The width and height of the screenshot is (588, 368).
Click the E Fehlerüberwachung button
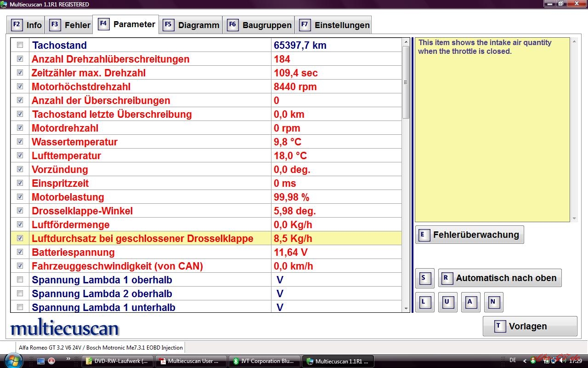[x=469, y=235]
